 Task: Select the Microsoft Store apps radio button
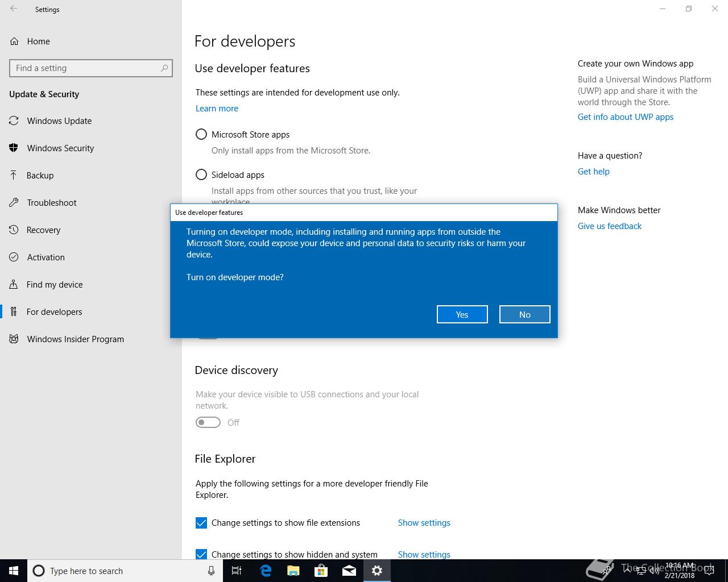[x=201, y=134]
